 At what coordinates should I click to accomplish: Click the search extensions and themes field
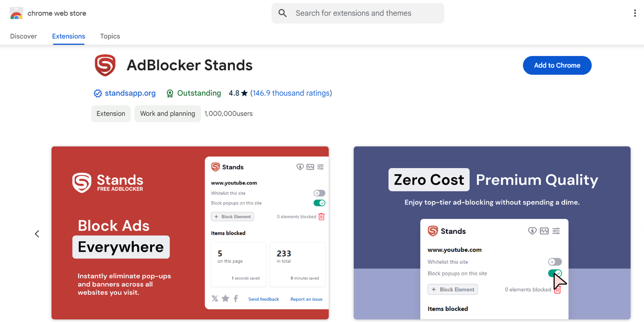(362, 13)
